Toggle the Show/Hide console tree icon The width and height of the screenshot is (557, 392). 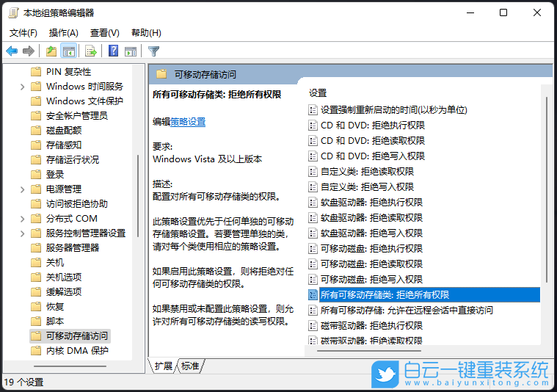coord(69,51)
